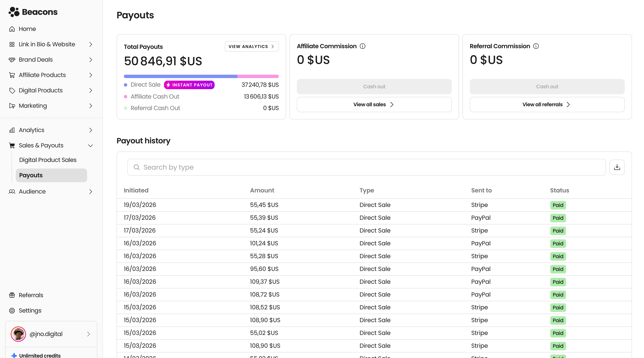Screen dimensions: 644x358
Task: Click the Instant Payout lightning badge
Action: click(189, 85)
